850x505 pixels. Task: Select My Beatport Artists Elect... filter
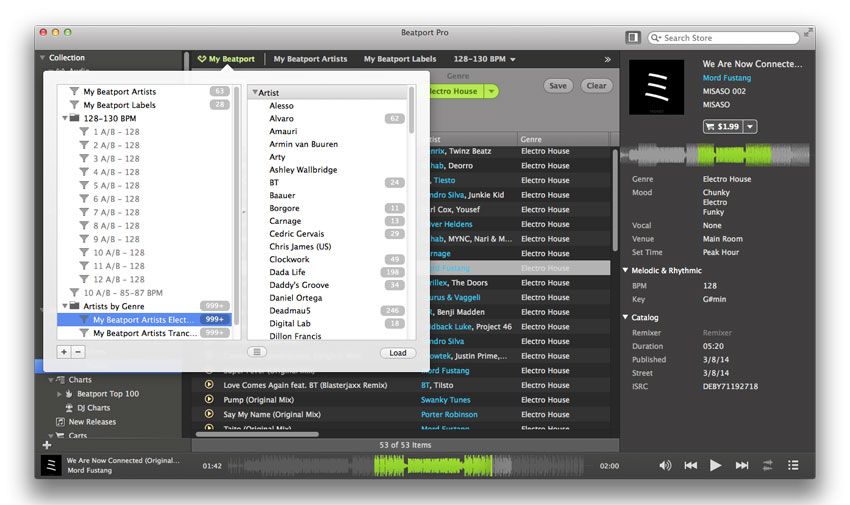point(144,320)
